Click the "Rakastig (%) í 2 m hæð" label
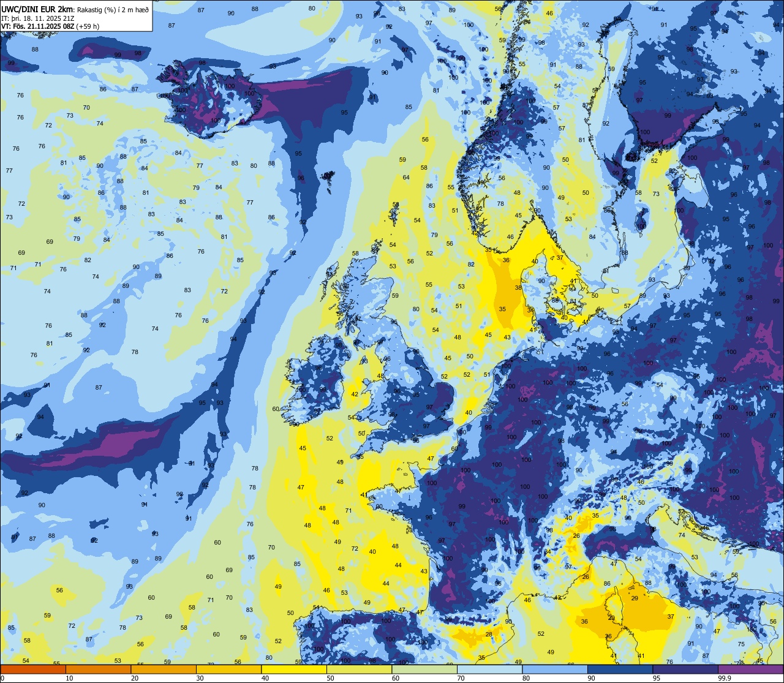The width and height of the screenshot is (784, 683). [113, 9]
